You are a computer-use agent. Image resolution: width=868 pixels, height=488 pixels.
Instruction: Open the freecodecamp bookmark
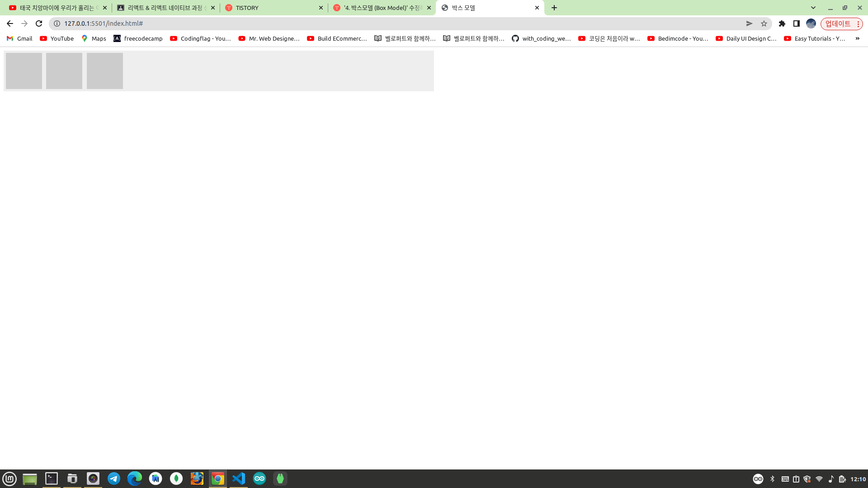138,38
